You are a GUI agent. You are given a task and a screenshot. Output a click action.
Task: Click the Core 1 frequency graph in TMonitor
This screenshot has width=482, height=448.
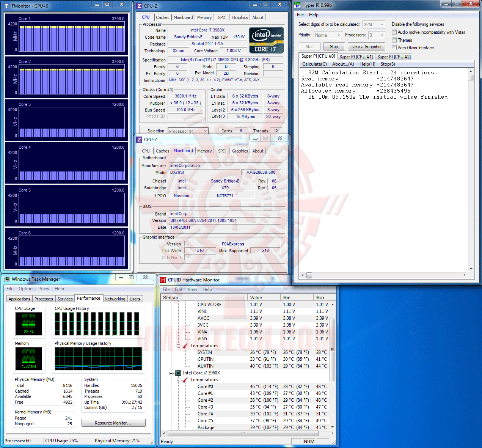point(72,37)
